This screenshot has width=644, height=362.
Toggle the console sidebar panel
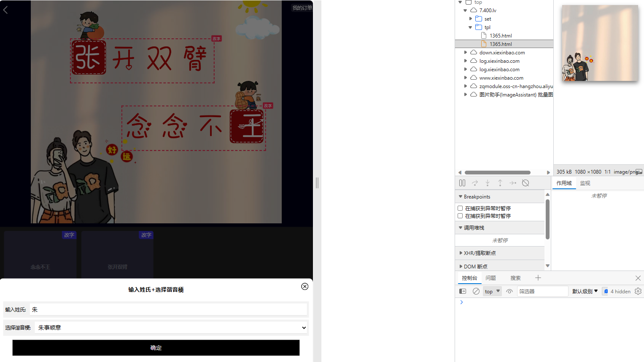(462, 291)
